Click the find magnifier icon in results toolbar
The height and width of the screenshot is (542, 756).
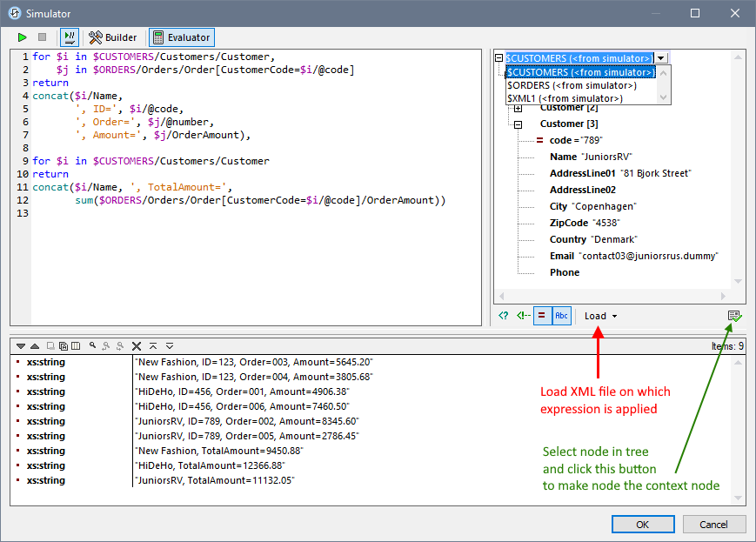coord(93,345)
